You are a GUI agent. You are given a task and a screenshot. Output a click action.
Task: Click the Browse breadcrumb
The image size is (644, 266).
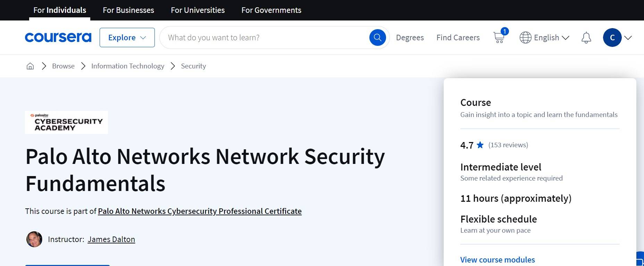tap(63, 66)
